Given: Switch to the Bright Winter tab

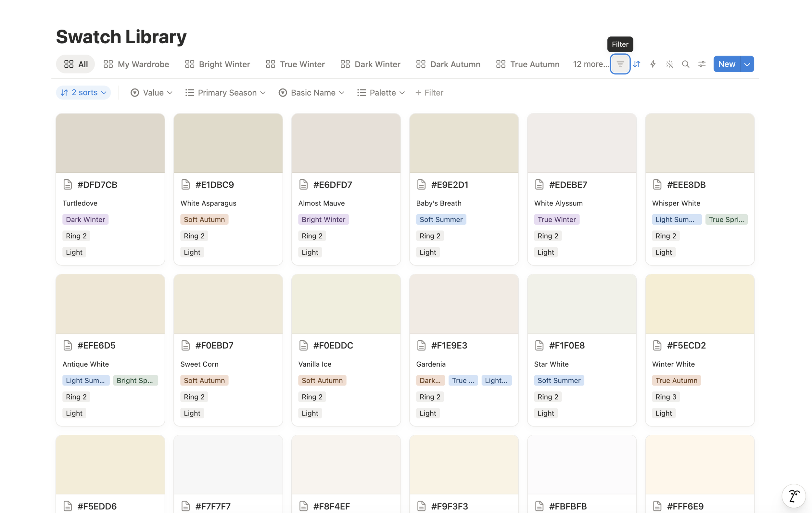Looking at the screenshot, I should 218,64.
